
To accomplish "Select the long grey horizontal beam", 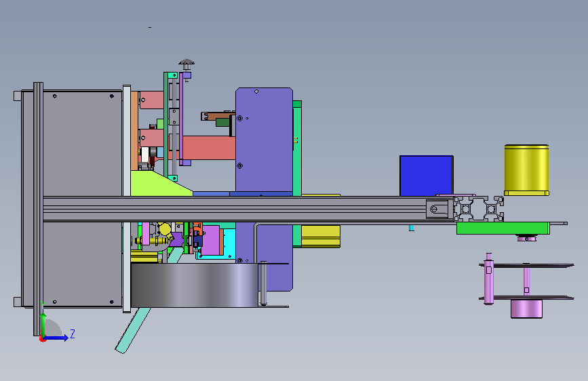I will (235, 209).
